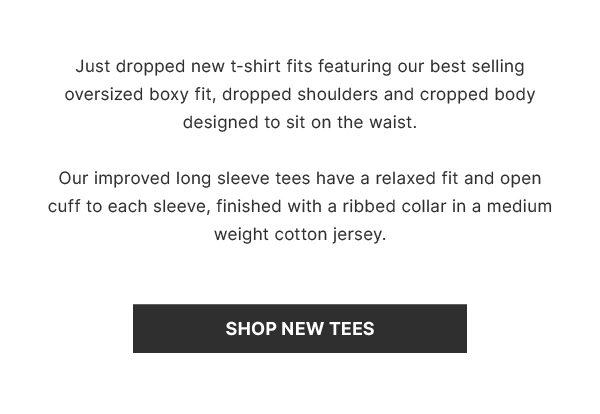The image size is (600, 414).
Task: Click the text "weight cotton jersey."
Action: pos(300,235)
